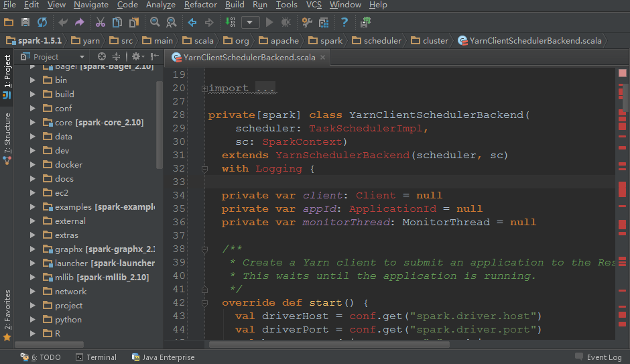The image size is (630, 364).
Task: Select the extras folder
Action: click(66, 235)
